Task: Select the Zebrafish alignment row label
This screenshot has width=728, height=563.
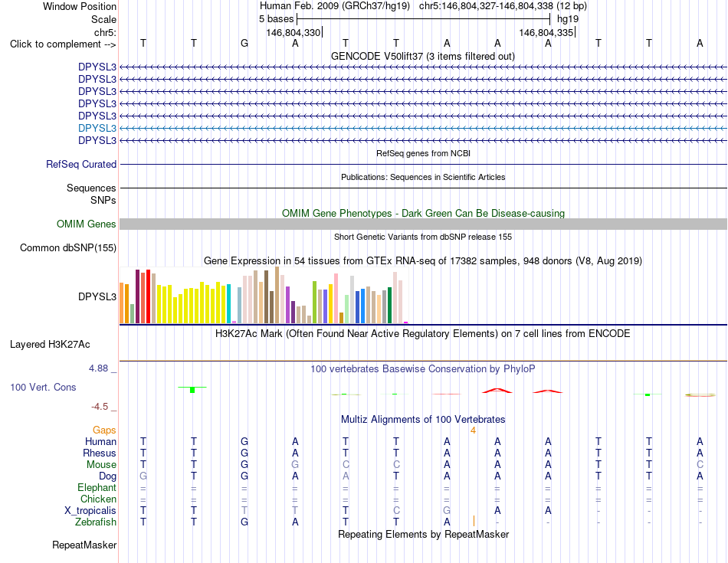Action: (96, 522)
